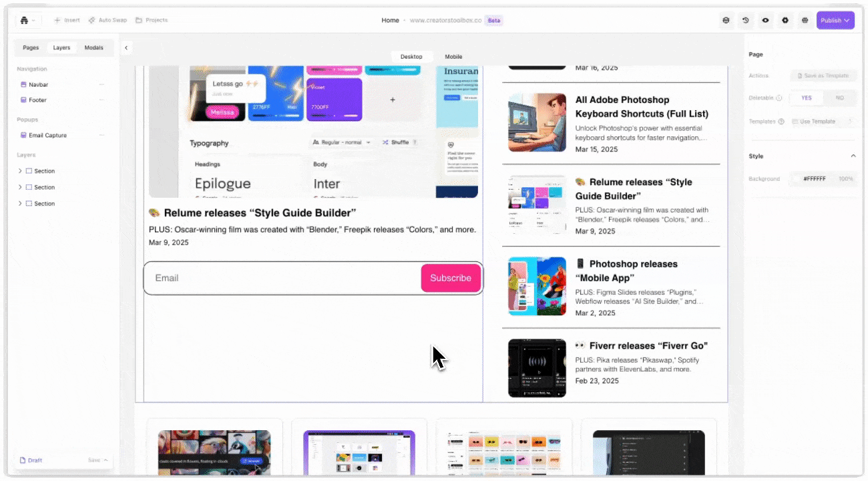Click the history clock icon in top bar
This screenshot has height=481, width=868.
coord(746,21)
